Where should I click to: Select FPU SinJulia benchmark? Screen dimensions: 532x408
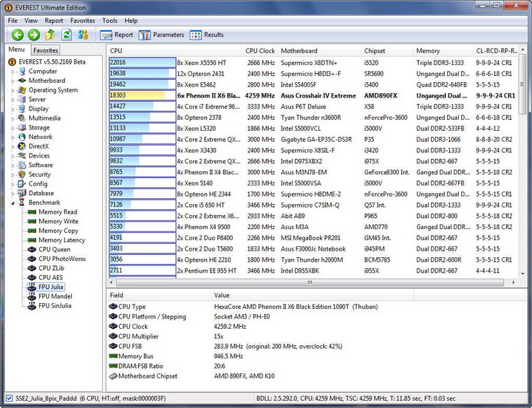(55, 305)
